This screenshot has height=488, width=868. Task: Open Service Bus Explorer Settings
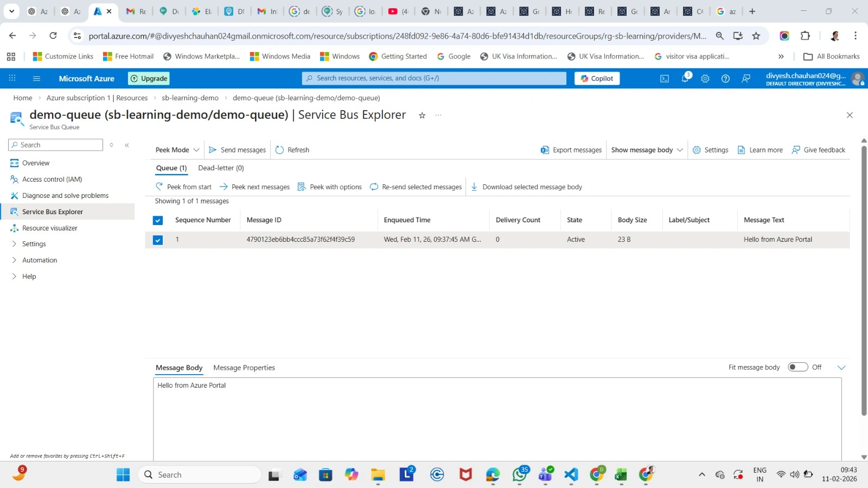(x=711, y=150)
